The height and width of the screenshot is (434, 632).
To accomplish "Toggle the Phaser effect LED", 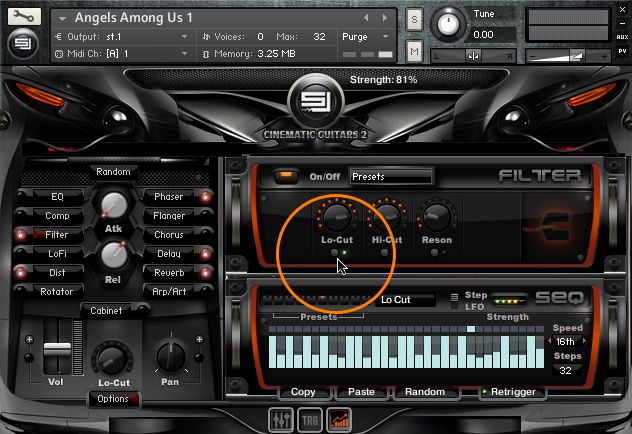I will [x=205, y=197].
